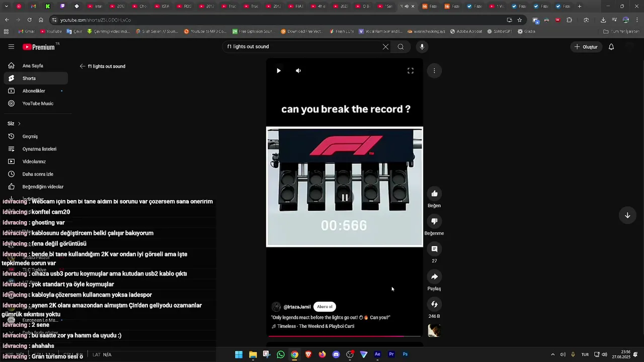Screen dimensions: 644x362
Task: Enter fullscreen on the Short player
Action: (411, 71)
